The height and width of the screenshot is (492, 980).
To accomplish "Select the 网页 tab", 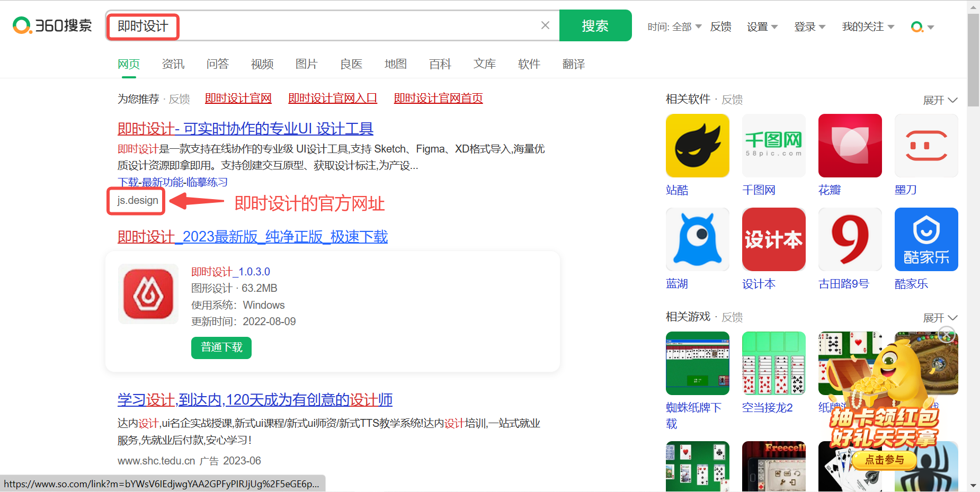I will click(129, 64).
